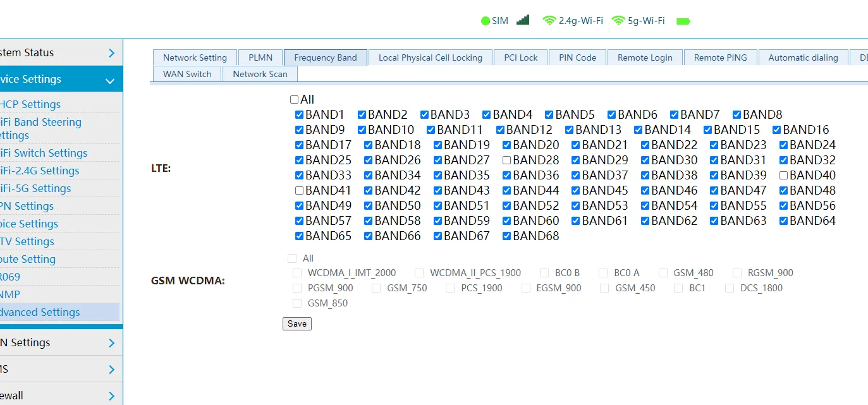Enable the BAND41 checkbox
This screenshot has height=405, width=868.
299,191
